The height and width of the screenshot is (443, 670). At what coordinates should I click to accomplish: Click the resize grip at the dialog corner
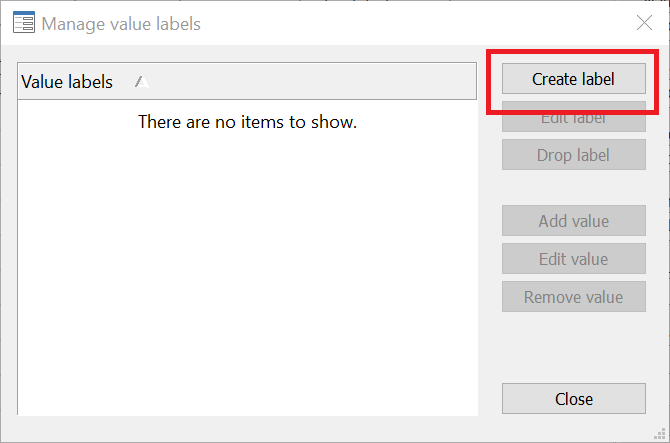pyautogui.click(x=659, y=434)
